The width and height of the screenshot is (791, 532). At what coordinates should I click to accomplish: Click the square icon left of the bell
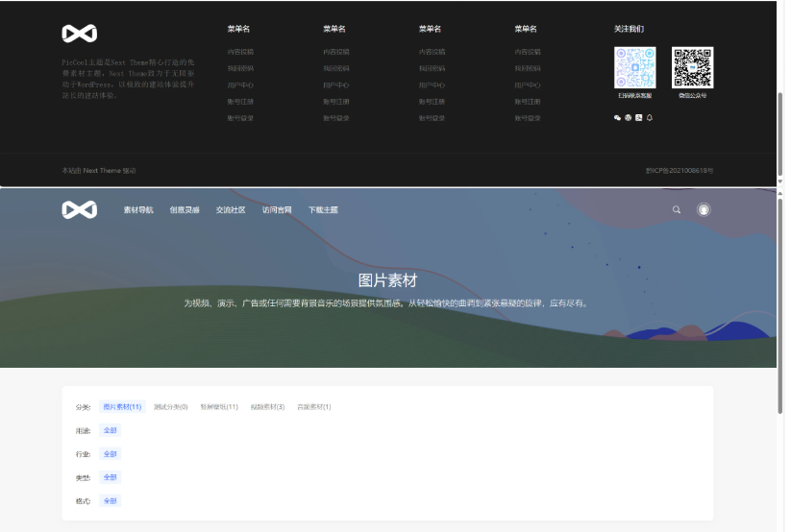(638, 117)
